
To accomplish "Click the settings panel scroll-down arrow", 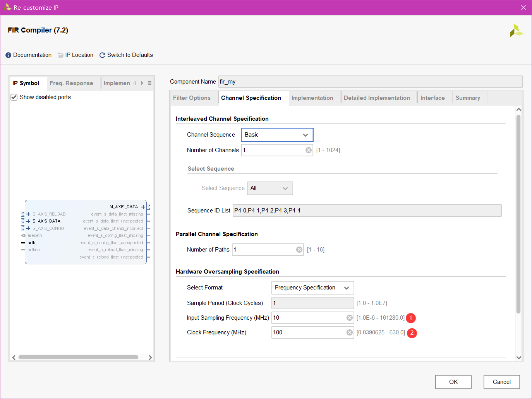I will click(x=519, y=358).
